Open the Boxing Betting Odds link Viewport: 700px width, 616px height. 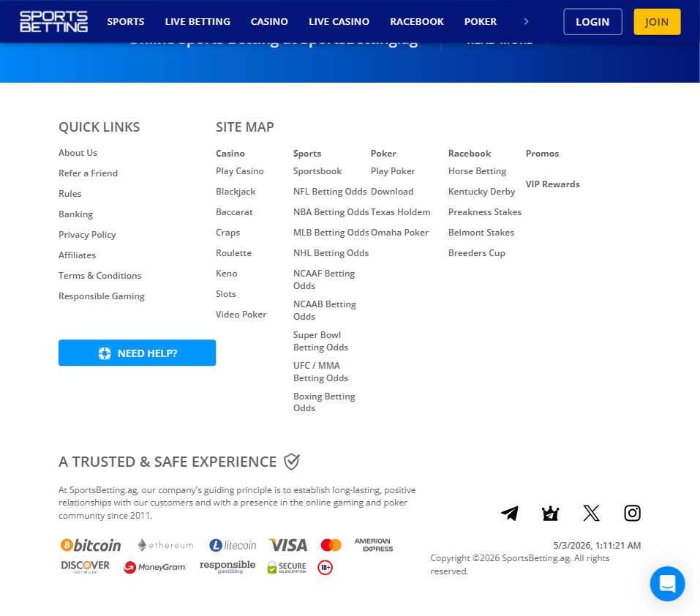pos(324,402)
